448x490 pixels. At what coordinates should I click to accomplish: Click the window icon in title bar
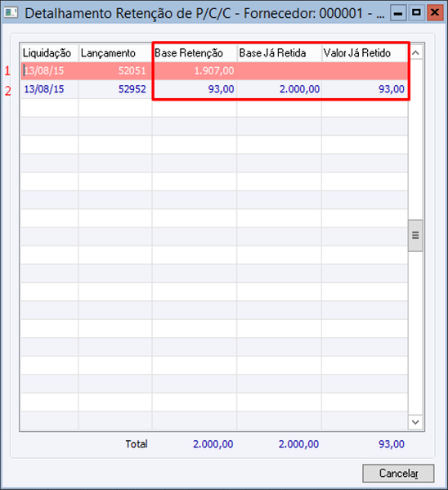pyautogui.click(x=11, y=13)
